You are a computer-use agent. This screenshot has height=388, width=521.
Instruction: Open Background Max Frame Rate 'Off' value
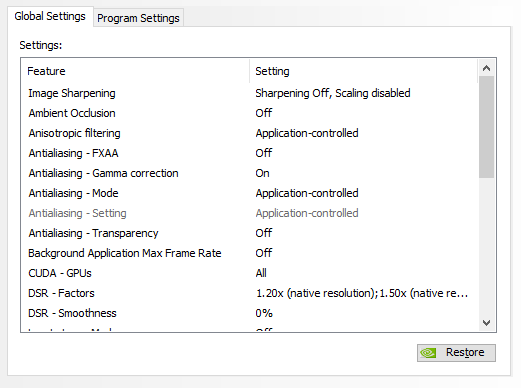[x=264, y=253]
